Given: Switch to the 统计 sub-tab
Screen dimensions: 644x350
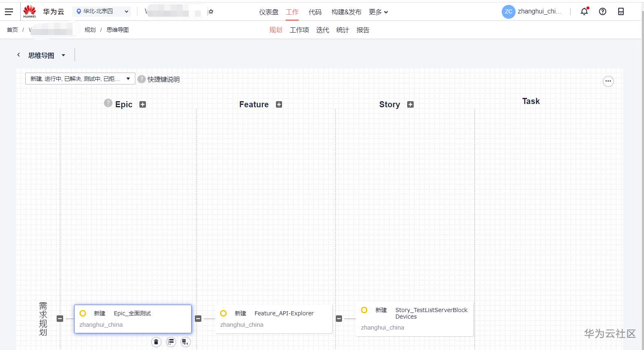Looking at the screenshot, I should [x=343, y=30].
